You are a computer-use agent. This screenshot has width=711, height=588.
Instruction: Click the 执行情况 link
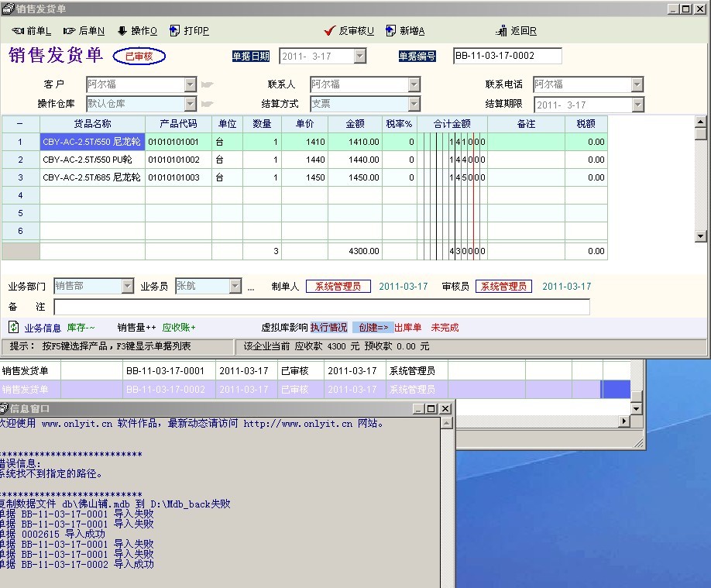329,328
